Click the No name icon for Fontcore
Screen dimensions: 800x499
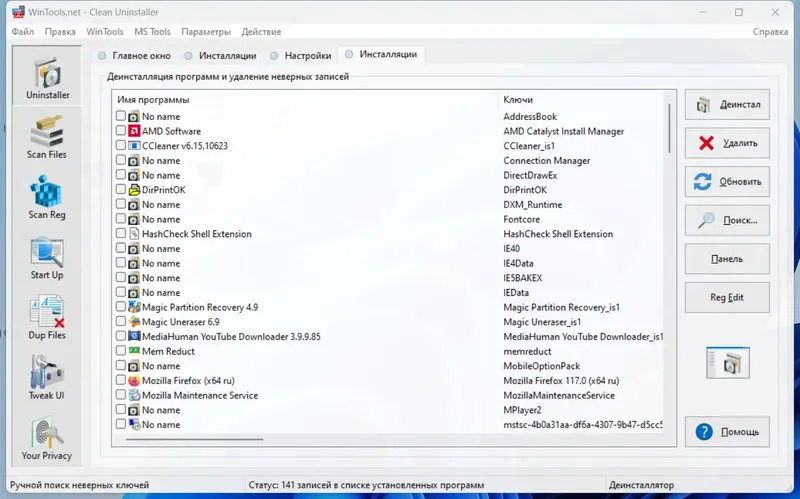coord(134,219)
